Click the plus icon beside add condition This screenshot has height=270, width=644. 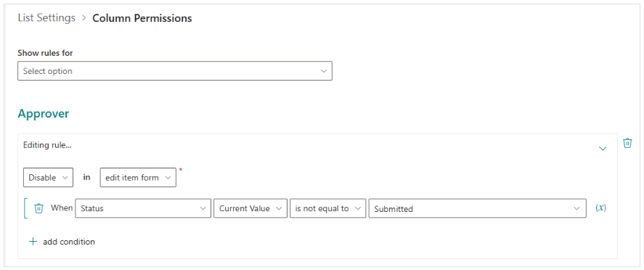point(33,241)
